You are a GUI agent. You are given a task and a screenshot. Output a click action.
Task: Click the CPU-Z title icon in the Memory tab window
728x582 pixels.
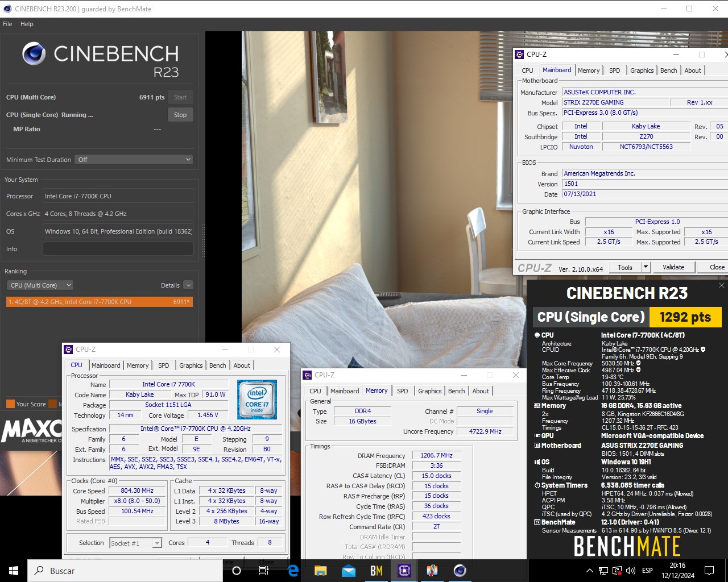(307, 375)
